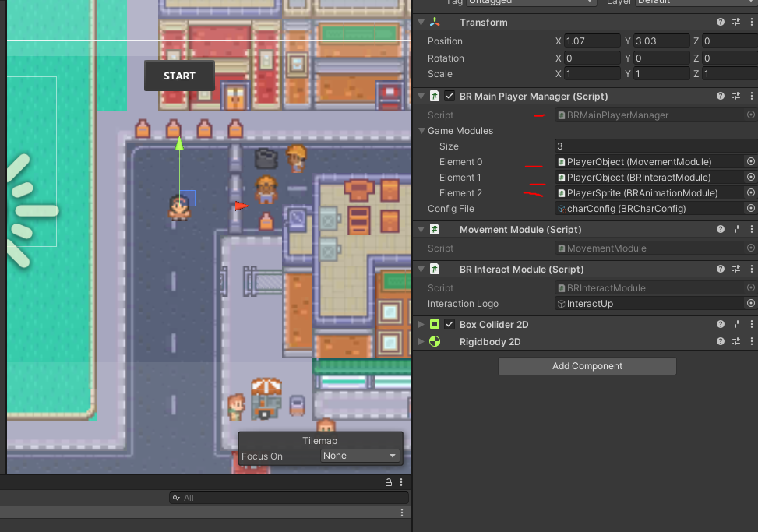Open help for BR Main Player Manager
The image size is (758, 532).
[x=721, y=96]
